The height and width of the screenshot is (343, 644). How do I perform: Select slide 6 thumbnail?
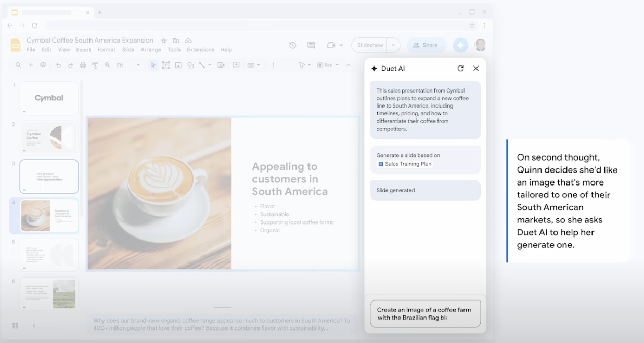(49, 294)
